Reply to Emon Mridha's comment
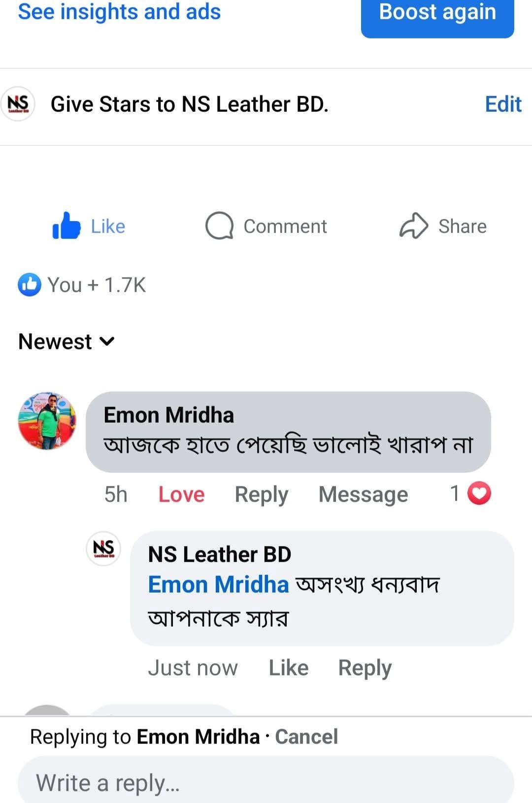The height and width of the screenshot is (803, 532). click(261, 494)
